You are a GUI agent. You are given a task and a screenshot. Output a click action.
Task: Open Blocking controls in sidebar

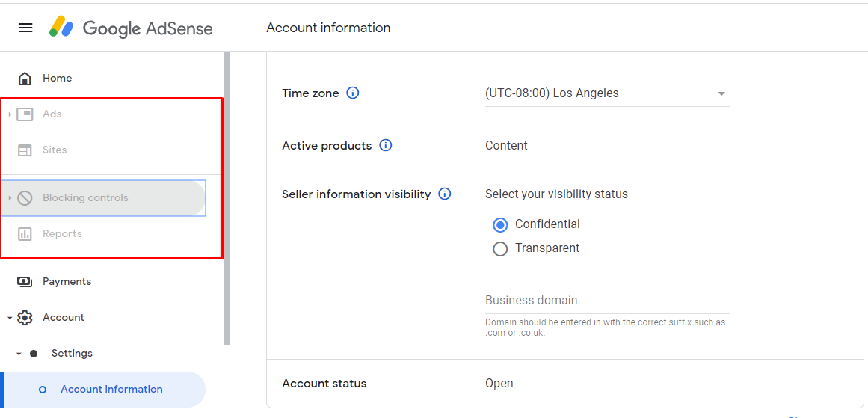point(85,198)
